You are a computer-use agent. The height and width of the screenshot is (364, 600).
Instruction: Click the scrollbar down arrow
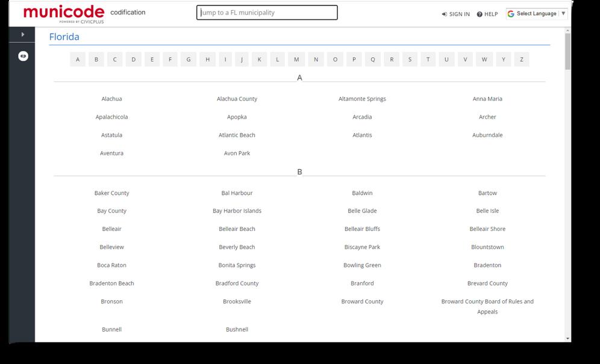pyautogui.click(x=567, y=339)
